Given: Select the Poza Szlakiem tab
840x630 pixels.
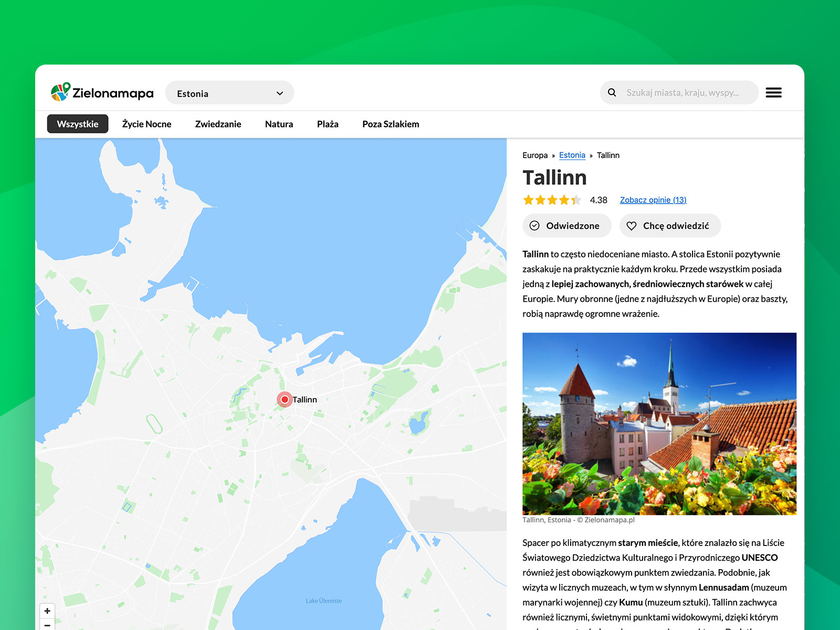Looking at the screenshot, I should click(x=391, y=124).
